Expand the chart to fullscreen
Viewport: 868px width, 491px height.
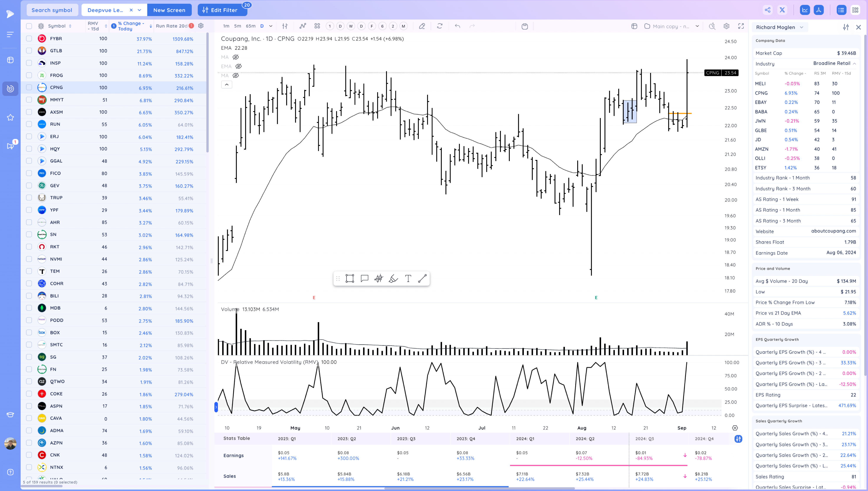pyautogui.click(x=741, y=26)
